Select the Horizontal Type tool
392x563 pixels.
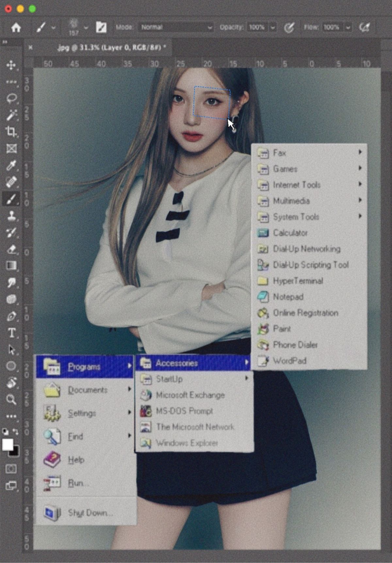[x=11, y=333]
